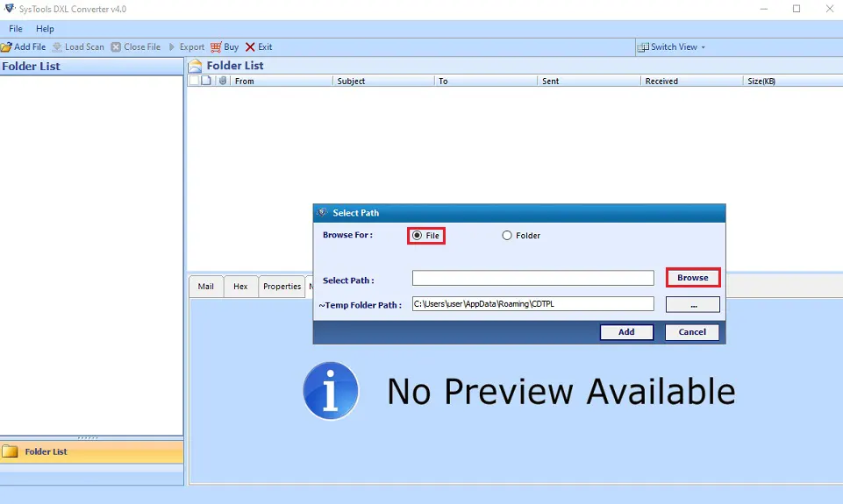This screenshot has height=504, width=843.
Task: Click the Close File toolbar button
Action: pos(135,47)
